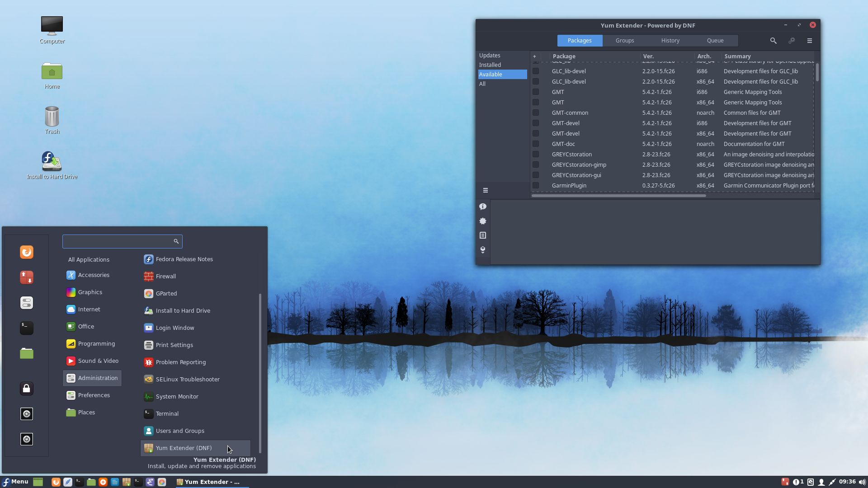The width and height of the screenshot is (868, 488).
Task: Open package search in Yum Extender
Action: coord(773,41)
